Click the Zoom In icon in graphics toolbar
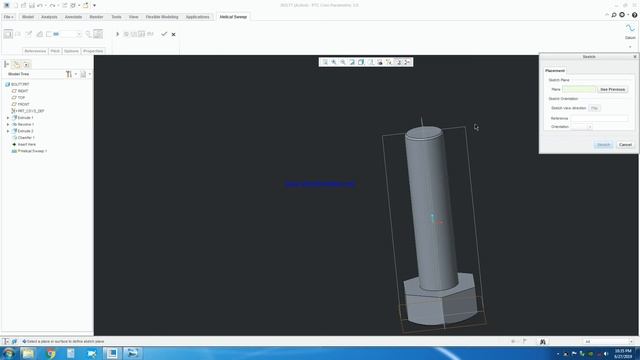 (x=334, y=62)
